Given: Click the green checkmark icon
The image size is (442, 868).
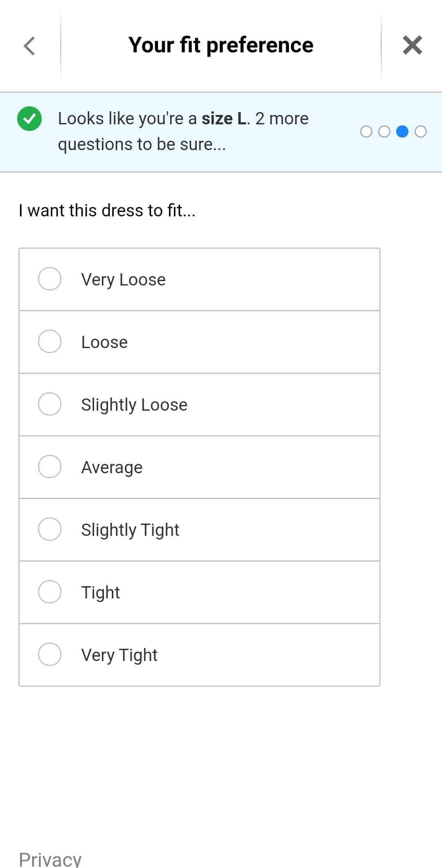Looking at the screenshot, I should [29, 119].
